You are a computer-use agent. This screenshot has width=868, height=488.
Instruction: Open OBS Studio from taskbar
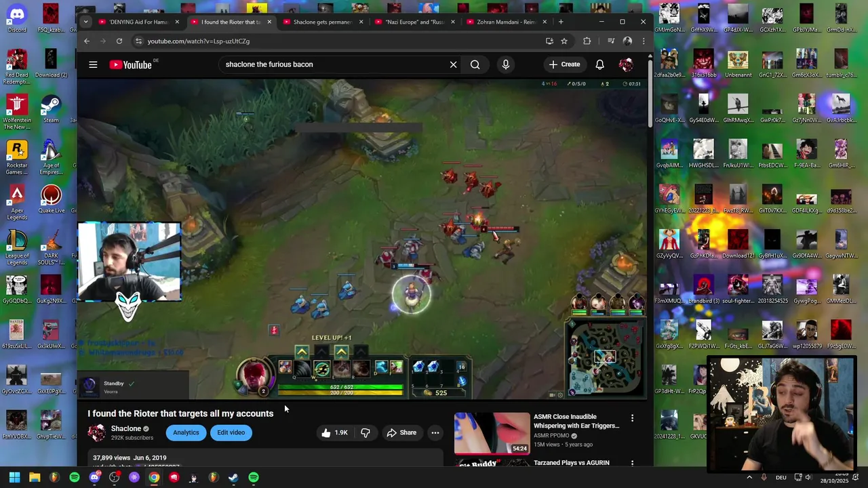(x=115, y=477)
